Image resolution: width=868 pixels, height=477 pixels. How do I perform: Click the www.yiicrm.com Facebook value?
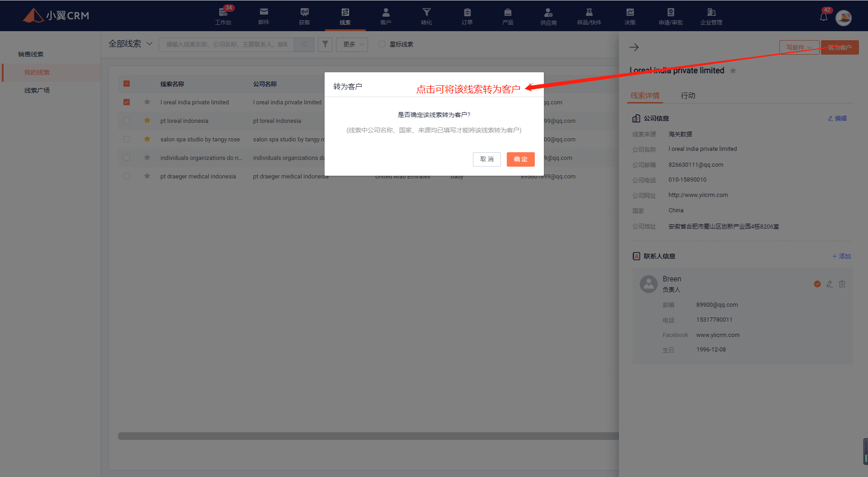[x=718, y=335]
